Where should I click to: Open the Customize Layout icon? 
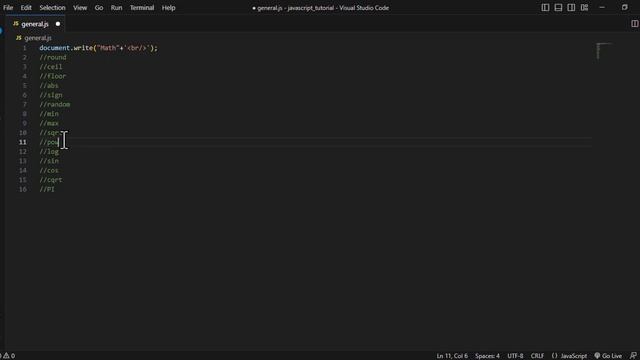(584, 8)
